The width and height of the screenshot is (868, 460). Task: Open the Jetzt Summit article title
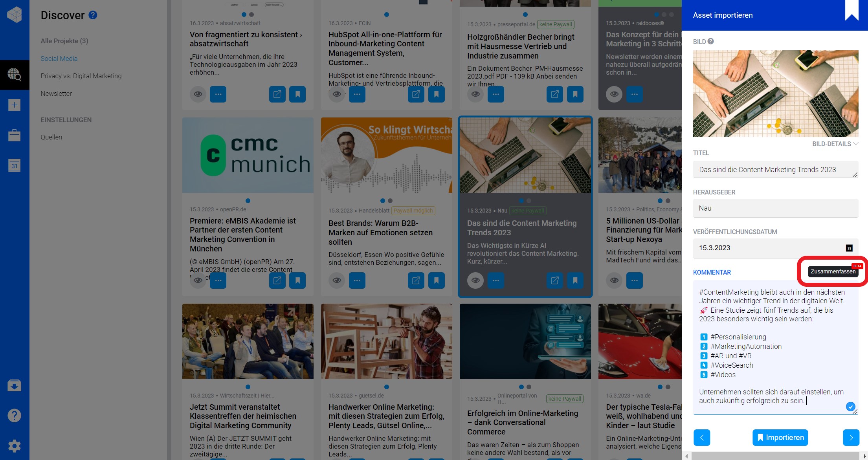pyautogui.click(x=243, y=416)
